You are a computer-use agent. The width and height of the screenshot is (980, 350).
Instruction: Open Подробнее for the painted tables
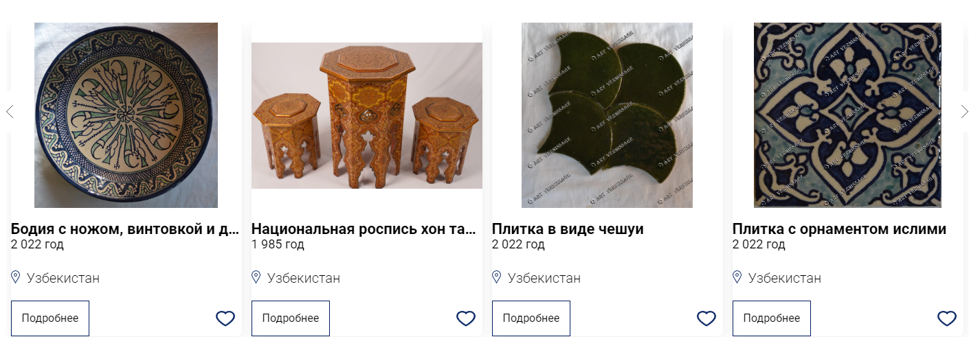(291, 318)
